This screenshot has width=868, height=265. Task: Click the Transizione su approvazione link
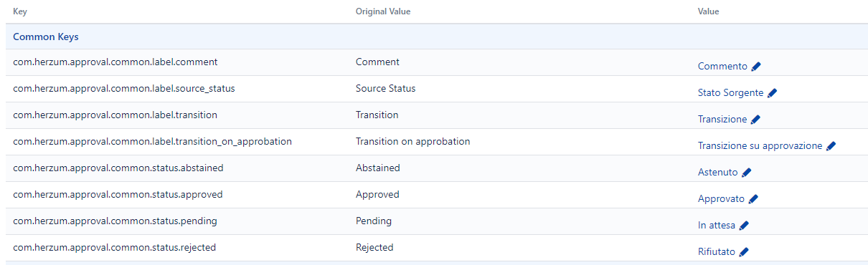click(760, 146)
